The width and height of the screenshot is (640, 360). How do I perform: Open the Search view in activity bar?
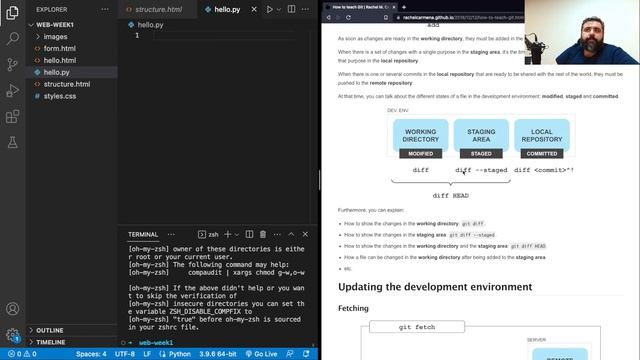click(12, 39)
